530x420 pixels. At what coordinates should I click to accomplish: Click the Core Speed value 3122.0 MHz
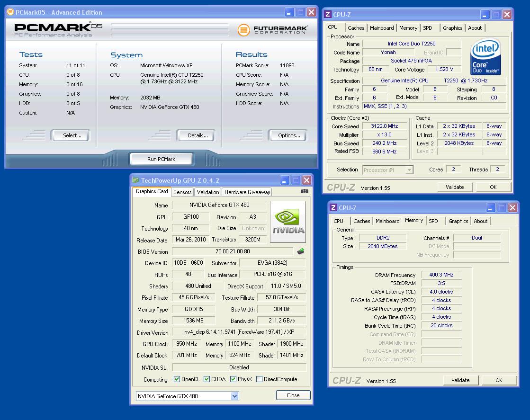384,126
